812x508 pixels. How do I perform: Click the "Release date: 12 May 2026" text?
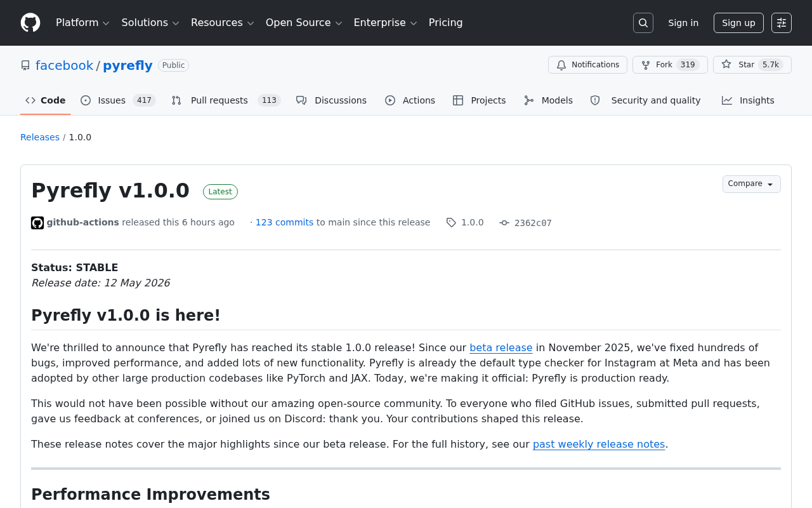[100, 283]
